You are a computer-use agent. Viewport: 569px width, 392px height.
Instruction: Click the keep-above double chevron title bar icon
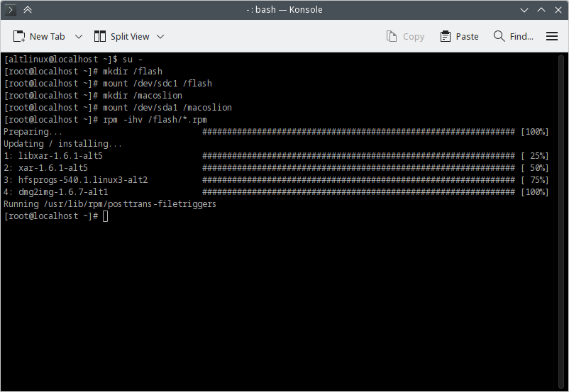tap(28, 10)
